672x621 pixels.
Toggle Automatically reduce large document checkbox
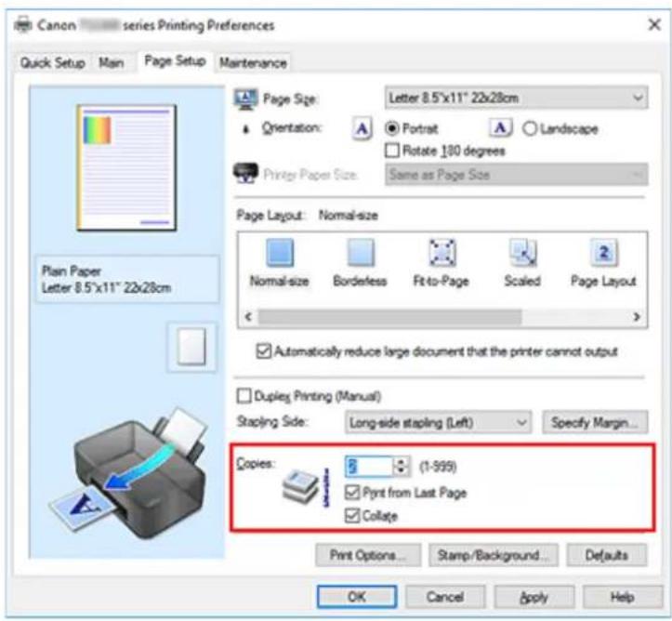point(264,351)
